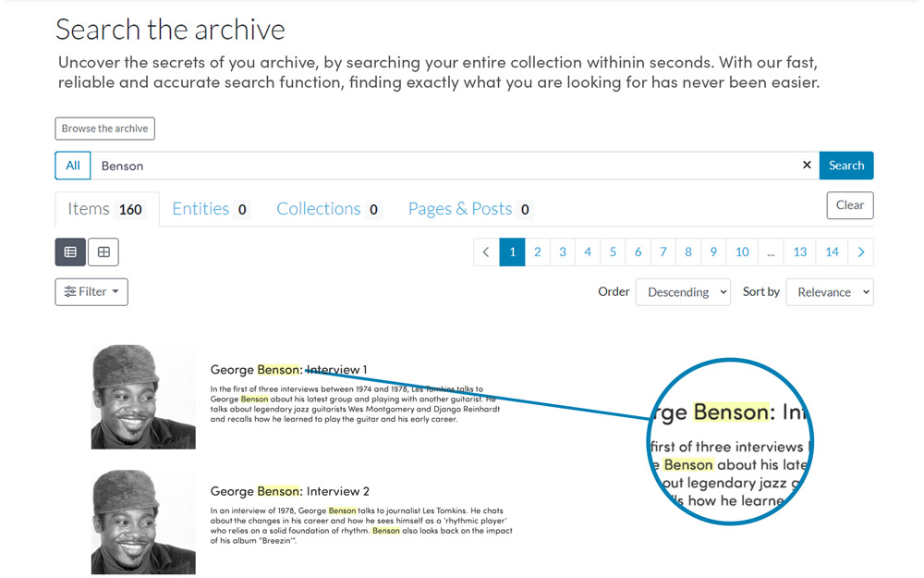Open the Pages & Posts tab
Viewport: 924px width, 578px height.
[469, 209]
